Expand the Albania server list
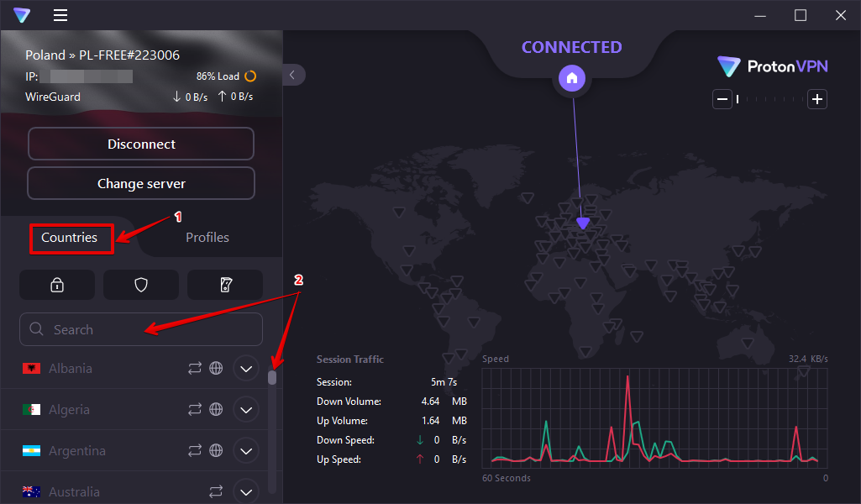 tap(245, 368)
